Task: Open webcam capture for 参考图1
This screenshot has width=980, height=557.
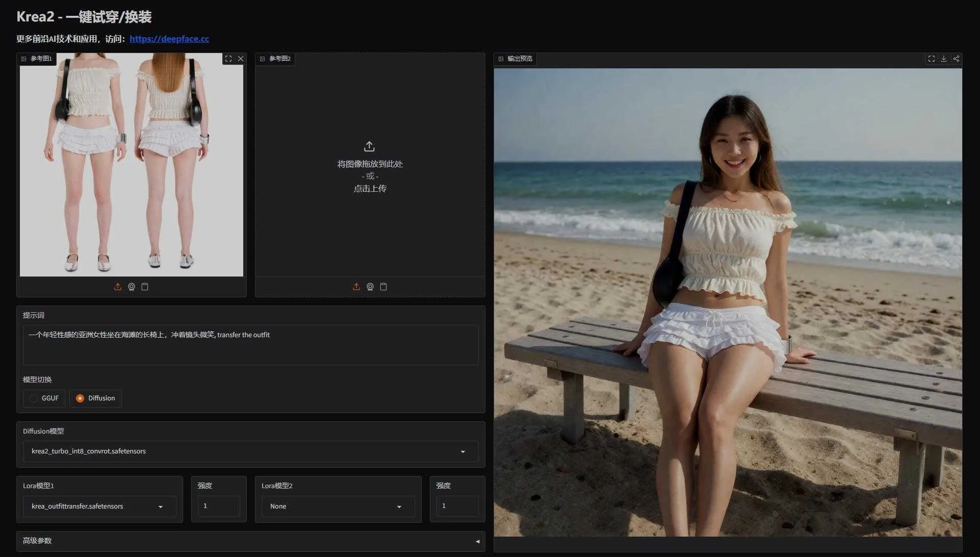Action: tap(132, 287)
